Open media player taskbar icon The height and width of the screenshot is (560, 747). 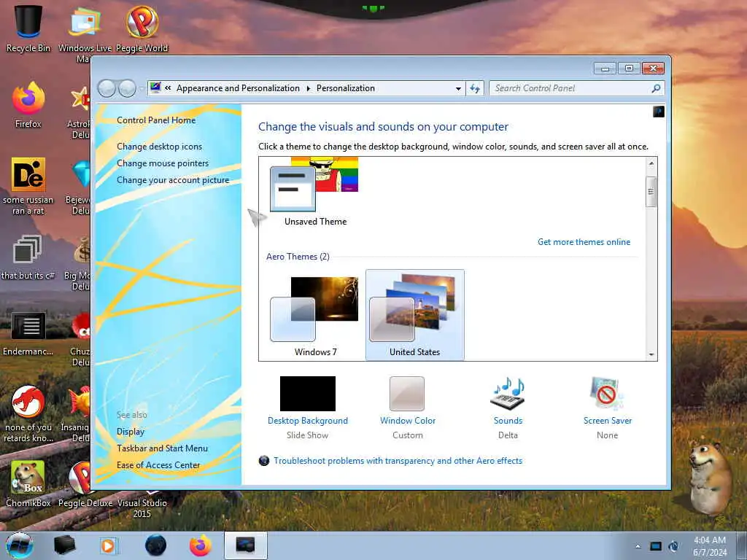[x=109, y=545]
